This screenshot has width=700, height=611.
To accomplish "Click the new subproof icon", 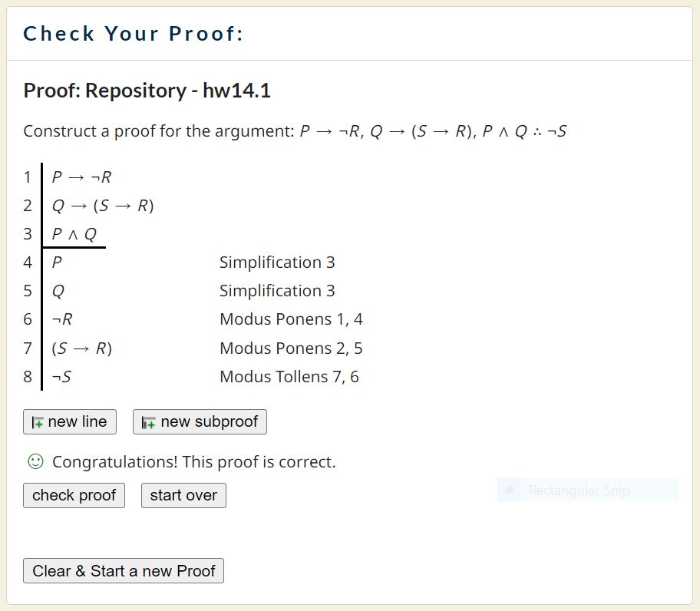I will coord(149,422).
